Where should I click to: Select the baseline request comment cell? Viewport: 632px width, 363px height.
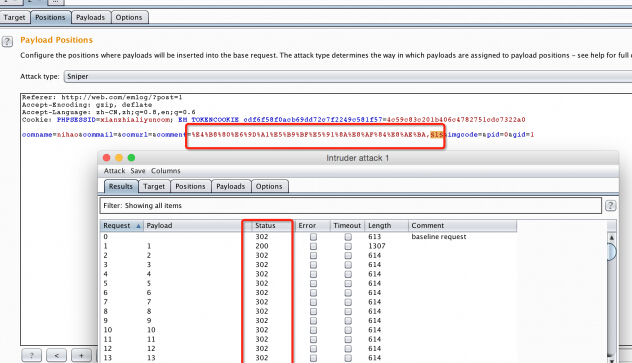(x=439, y=237)
